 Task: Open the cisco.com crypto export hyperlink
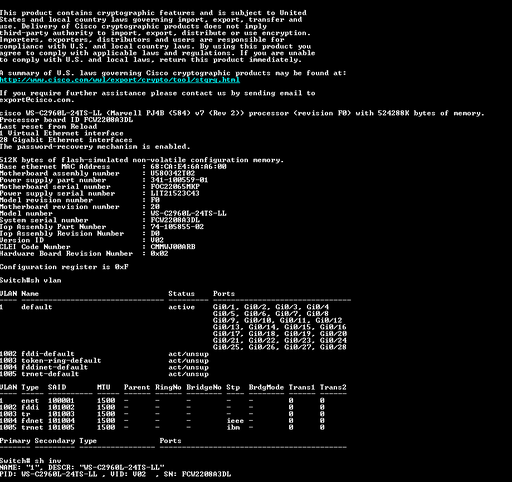point(120,80)
